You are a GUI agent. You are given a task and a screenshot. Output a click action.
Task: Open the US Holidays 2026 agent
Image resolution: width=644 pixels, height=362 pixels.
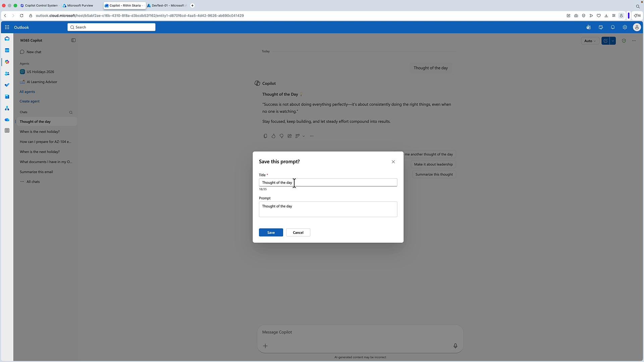click(x=40, y=72)
